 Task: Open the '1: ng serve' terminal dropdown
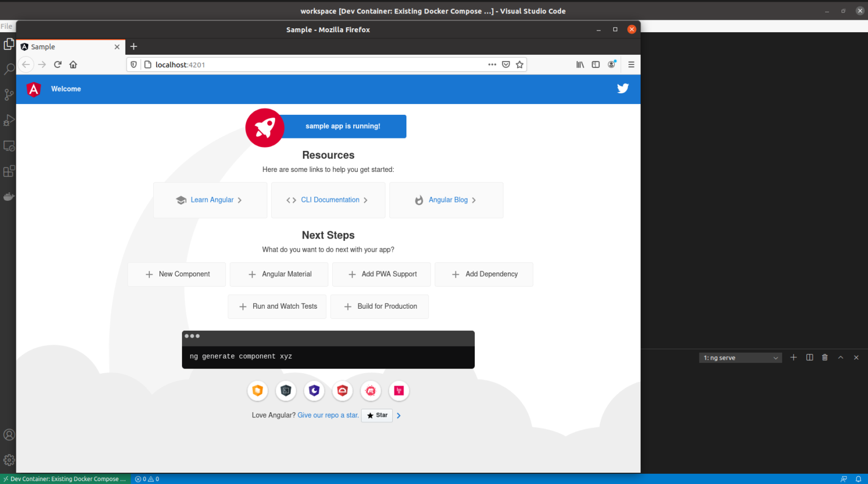740,357
